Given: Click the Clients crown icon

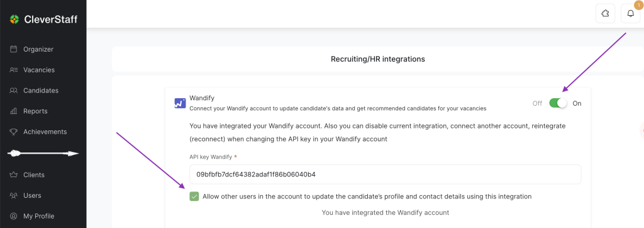Looking at the screenshot, I should 14,175.
